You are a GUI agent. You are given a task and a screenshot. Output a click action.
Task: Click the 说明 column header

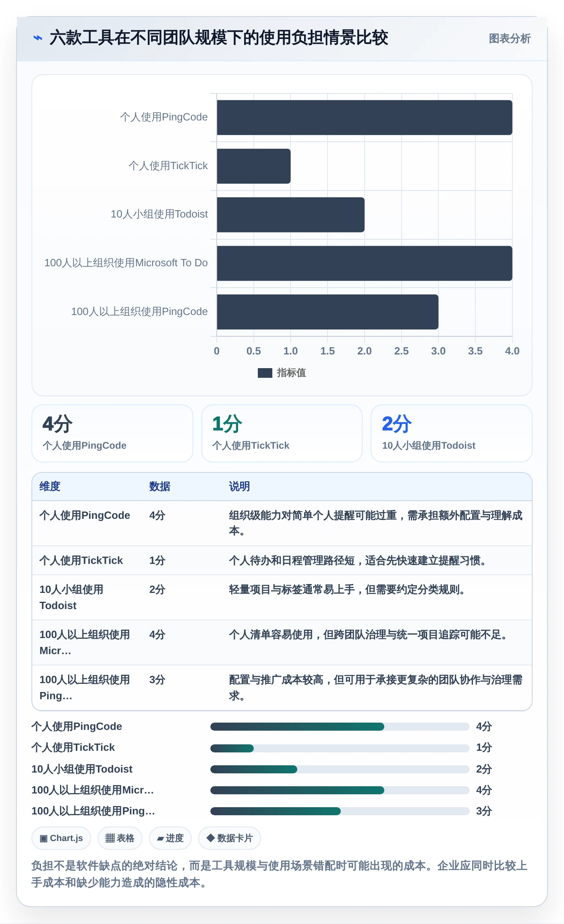pos(239,487)
